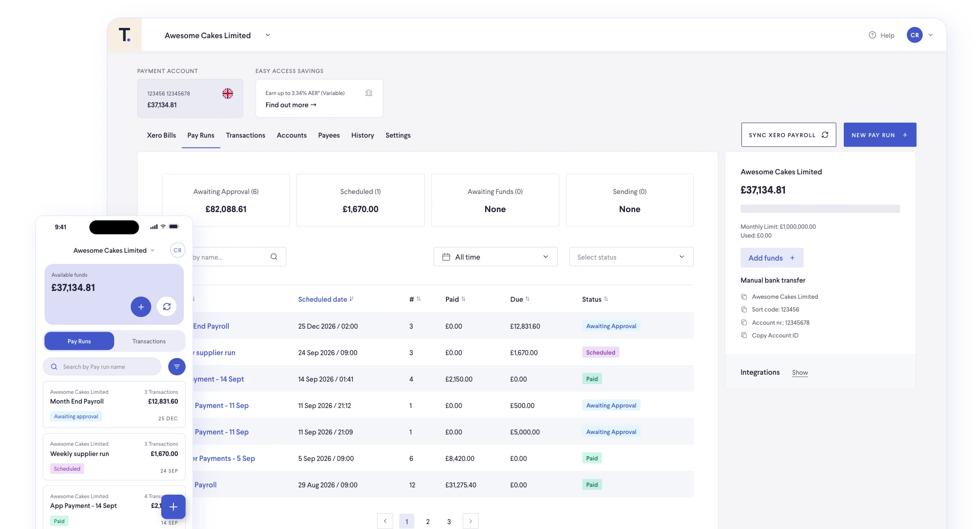The image size is (980, 529).
Task: Select mobile Pay Runs segment
Action: pos(79,341)
